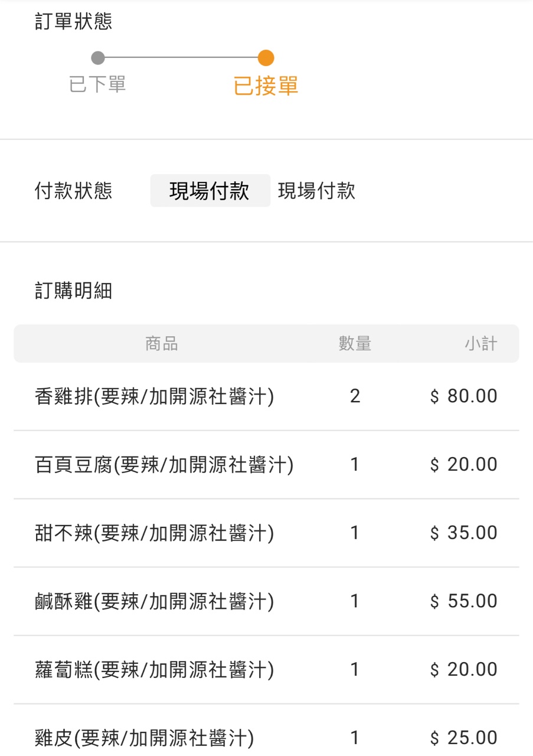Click the plain 現場付款 text beside the badge
This screenshot has height=756, width=533.
click(316, 191)
